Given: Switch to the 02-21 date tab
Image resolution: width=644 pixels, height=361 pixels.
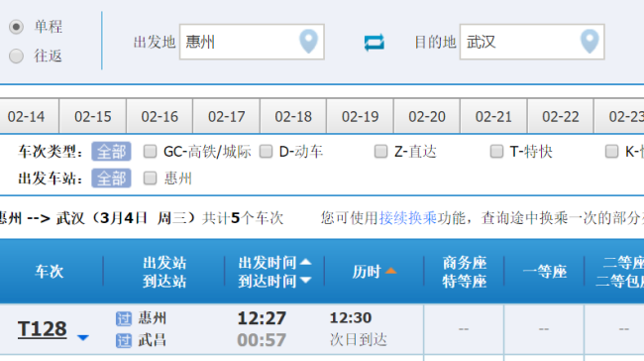Looking at the screenshot, I should click(x=493, y=116).
